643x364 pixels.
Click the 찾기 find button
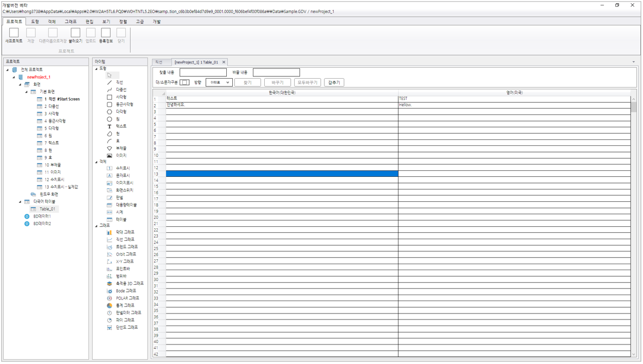pyautogui.click(x=247, y=82)
